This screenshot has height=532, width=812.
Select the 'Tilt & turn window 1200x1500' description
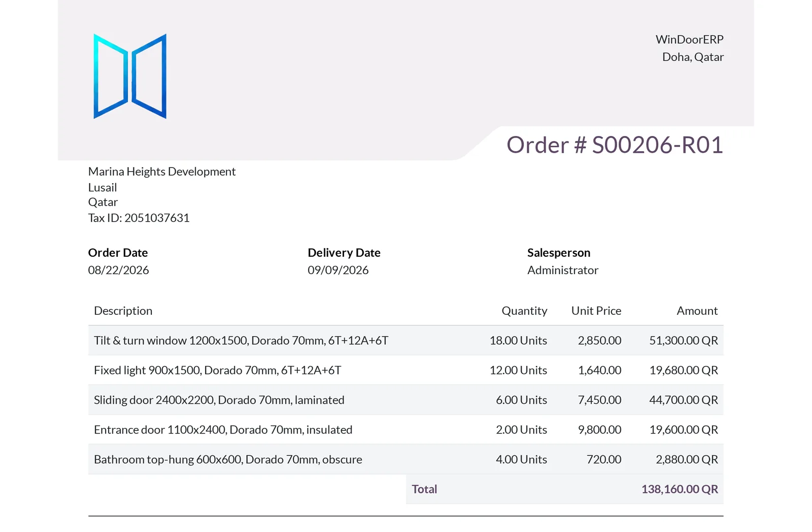coord(241,341)
